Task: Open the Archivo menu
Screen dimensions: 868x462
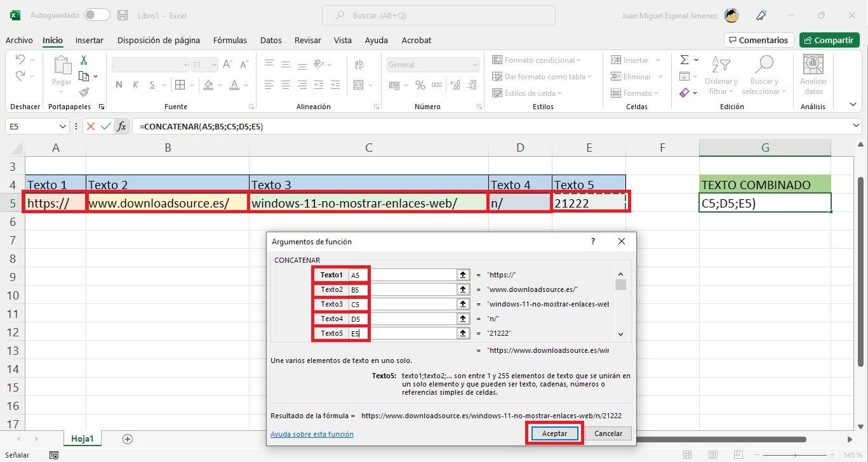Action: [19, 40]
